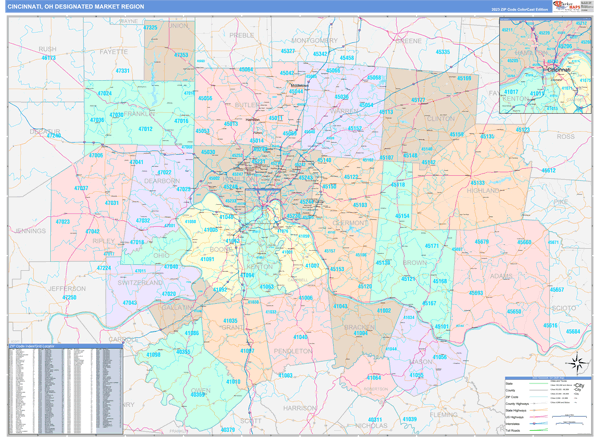The width and height of the screenshot is (600, 437).
Task: Click ZIP code 41017 in the inset map
Action: (x=511, y=92)
